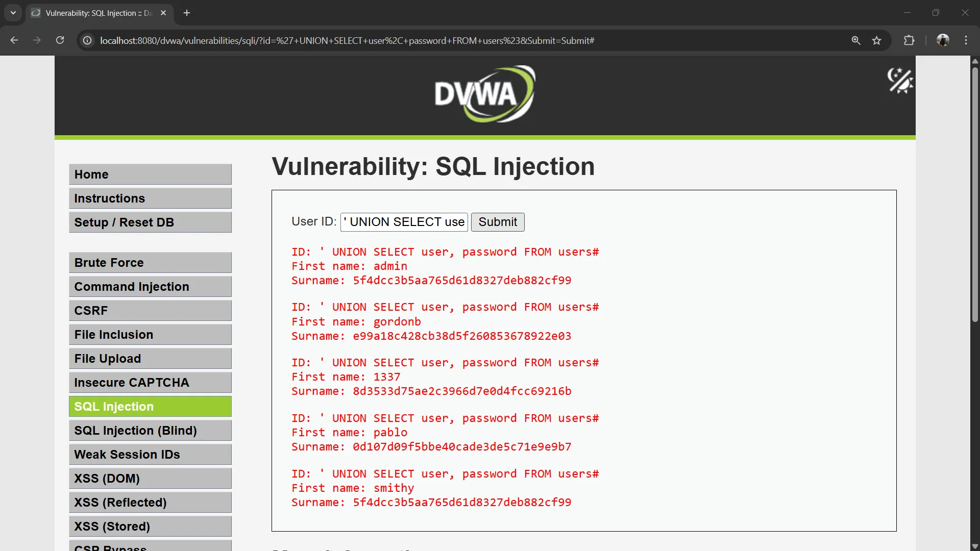Expand the forward navigation arrow
Image resolution: width=980 pixels, height=551 pixels.
point(37,40)
